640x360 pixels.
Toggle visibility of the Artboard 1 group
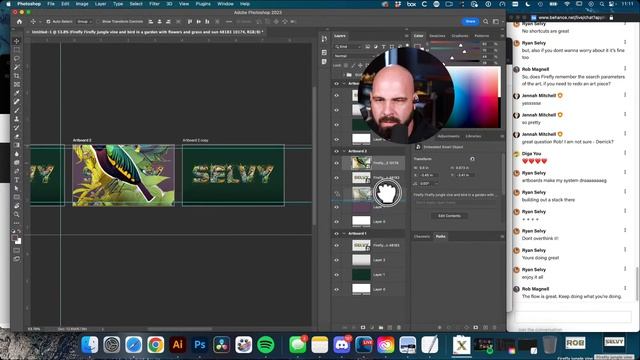pos(337,233)
